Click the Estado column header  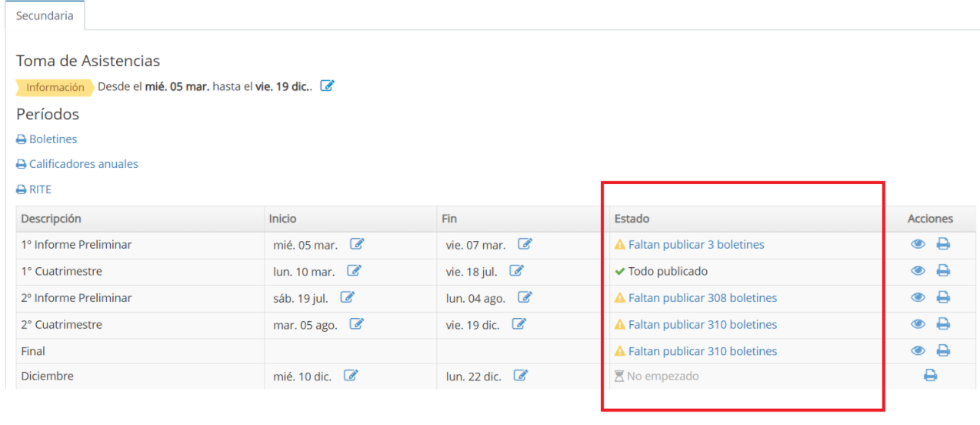632,219
